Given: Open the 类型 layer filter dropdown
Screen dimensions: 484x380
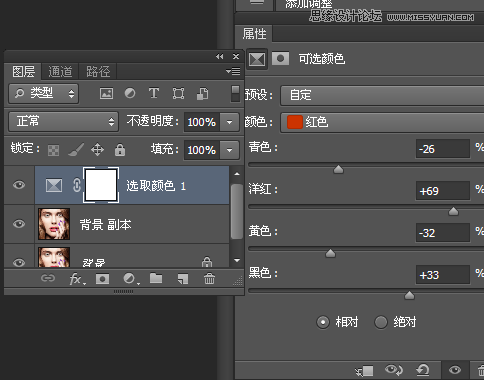Looking at the screenshot, I should [x=44, y=93].
